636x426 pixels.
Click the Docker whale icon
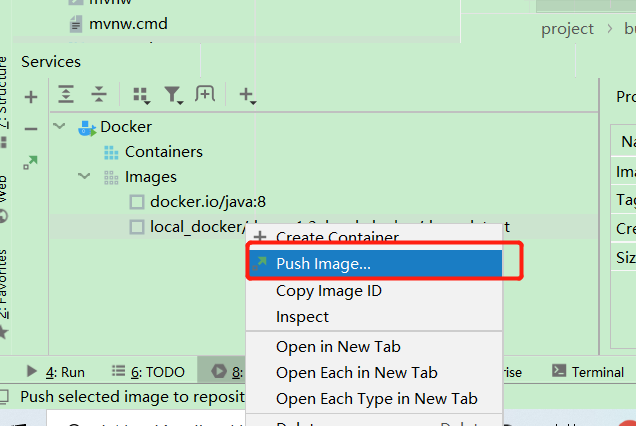point(87,128)
